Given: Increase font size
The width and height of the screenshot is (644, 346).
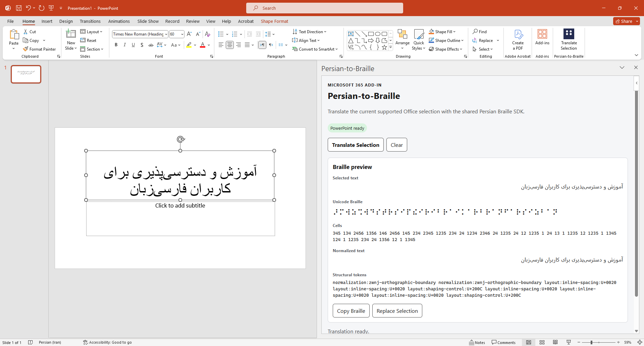Looking at the screenshot, I should (x=189, y=34).
